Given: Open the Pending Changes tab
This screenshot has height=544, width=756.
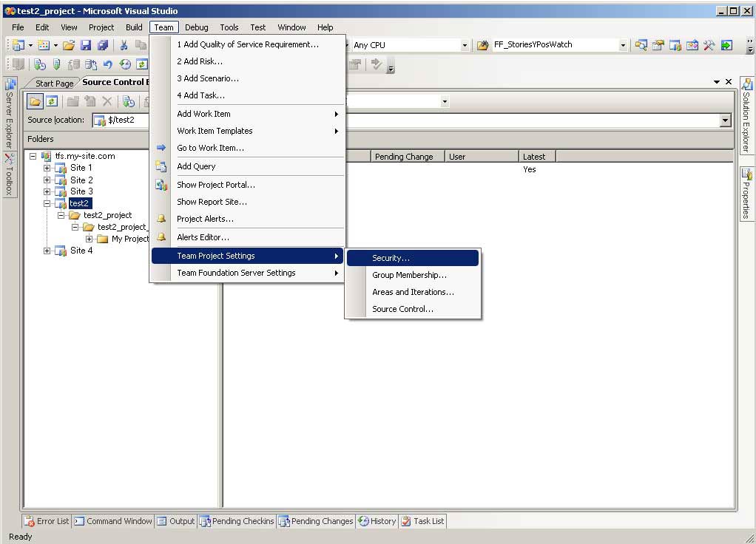Looking at the screenshot, I should pos(317,521).
